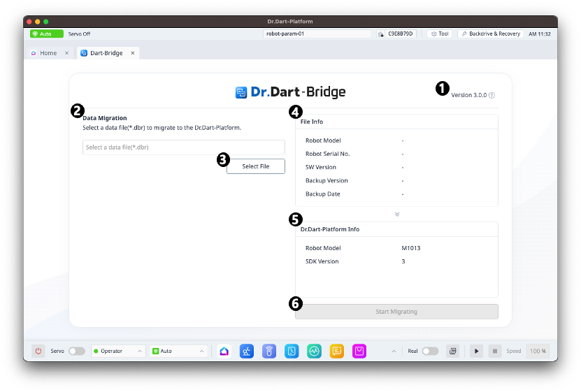
Task: Open the Operator role dropdown
Action: (x=118, y=351)
